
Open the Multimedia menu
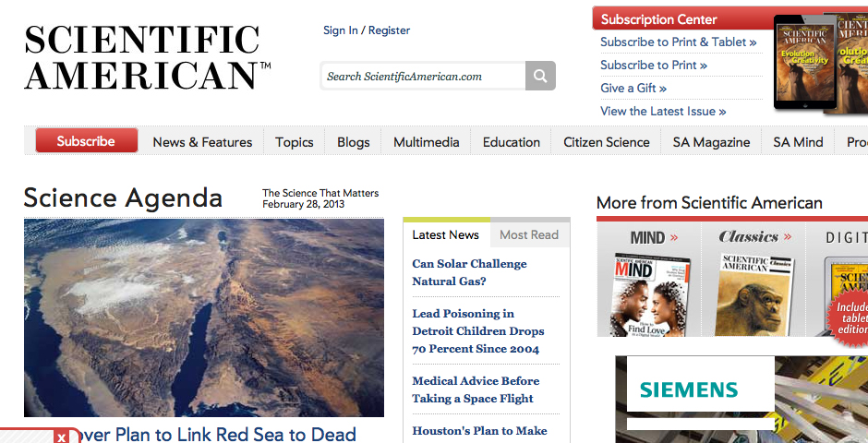coord(427,142)
